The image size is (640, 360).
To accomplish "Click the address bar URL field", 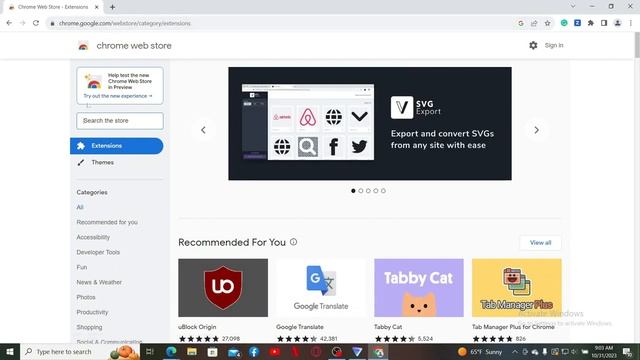I will pos(282,23).
